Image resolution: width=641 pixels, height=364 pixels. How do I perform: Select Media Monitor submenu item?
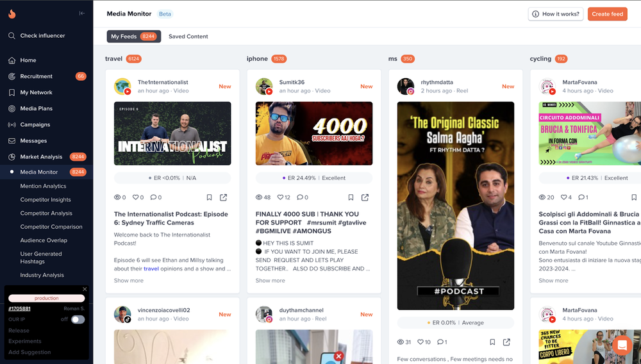(x=47, y=172)
